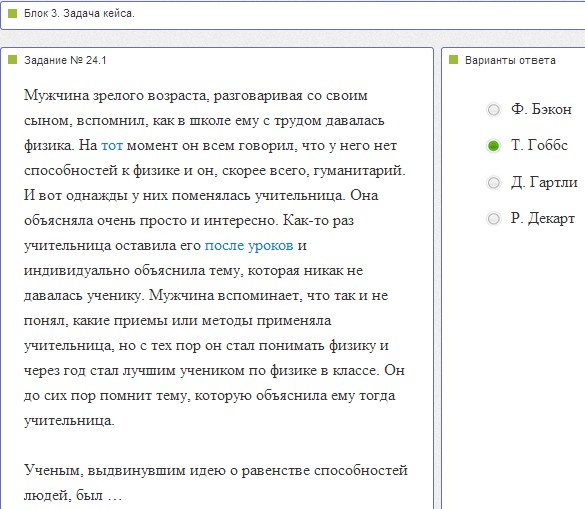Viewport: 585px width, 509px height.
Task: Click green square icon beside Задание № 24.1
Action: pos(12,60)
